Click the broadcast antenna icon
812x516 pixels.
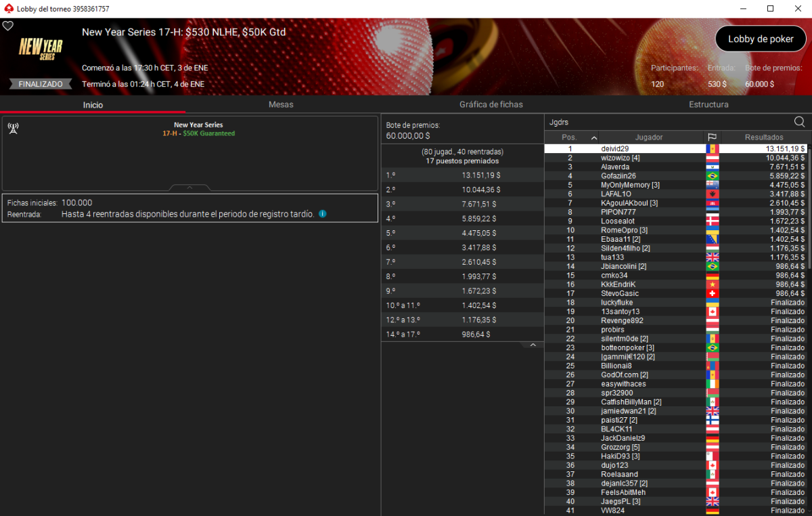tap(13, 128)
